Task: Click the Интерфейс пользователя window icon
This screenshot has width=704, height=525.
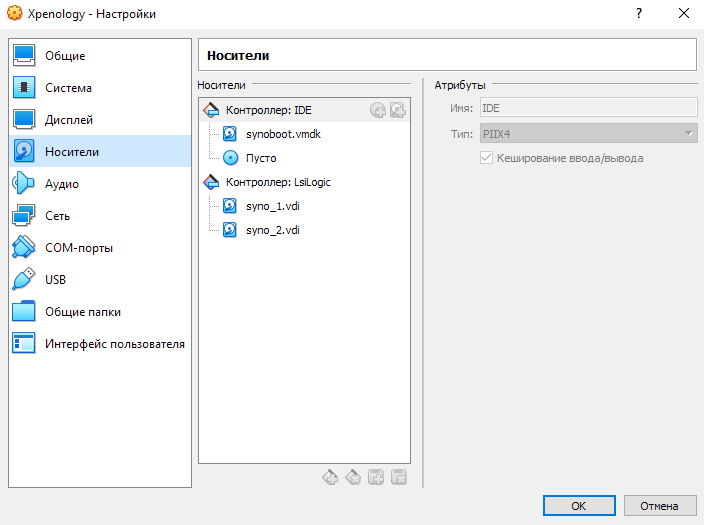Action: [24, 343]
